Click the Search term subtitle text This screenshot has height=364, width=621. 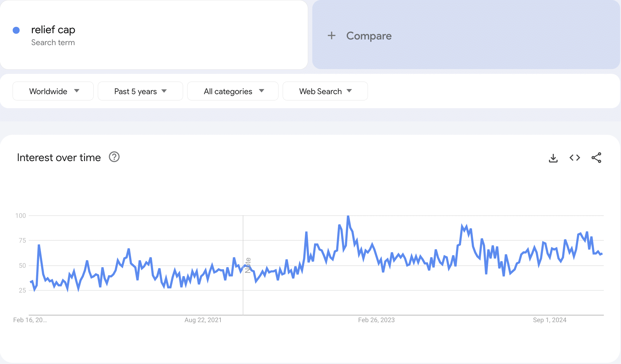[53, 42]
